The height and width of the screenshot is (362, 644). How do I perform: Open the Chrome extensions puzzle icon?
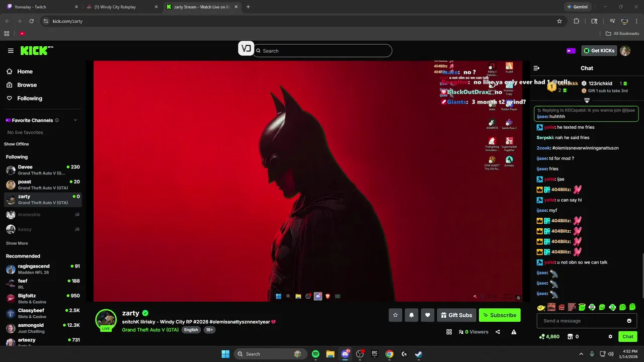(577, 21)
